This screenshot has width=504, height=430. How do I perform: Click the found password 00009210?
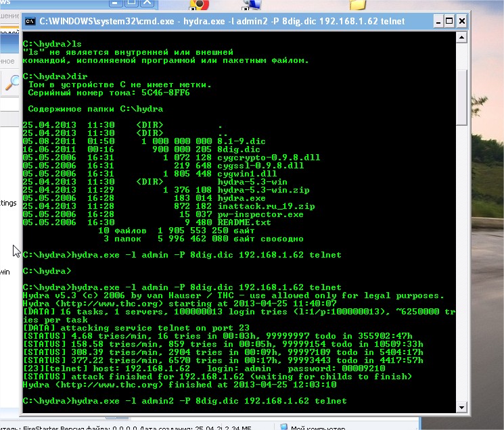(x=363, y=368)
